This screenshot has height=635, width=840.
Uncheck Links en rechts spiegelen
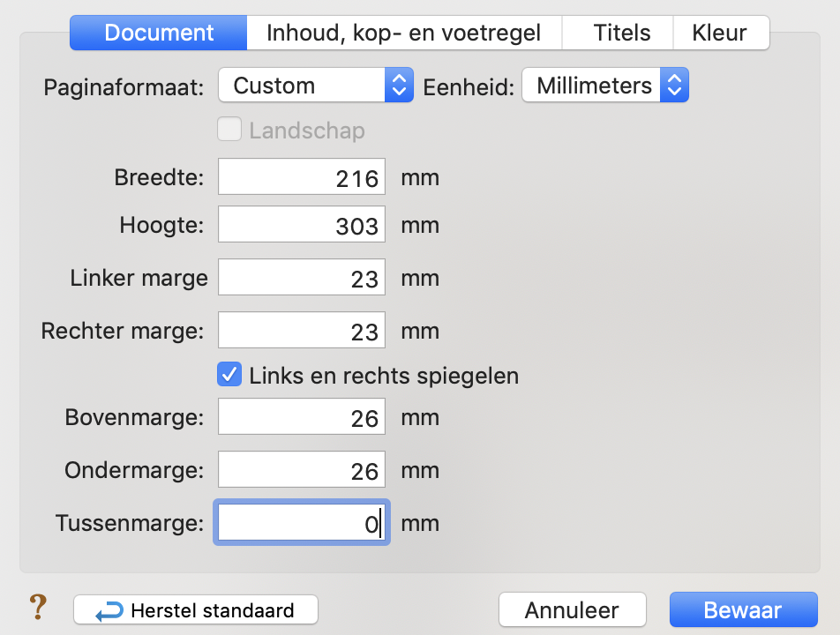pos(229,375)
